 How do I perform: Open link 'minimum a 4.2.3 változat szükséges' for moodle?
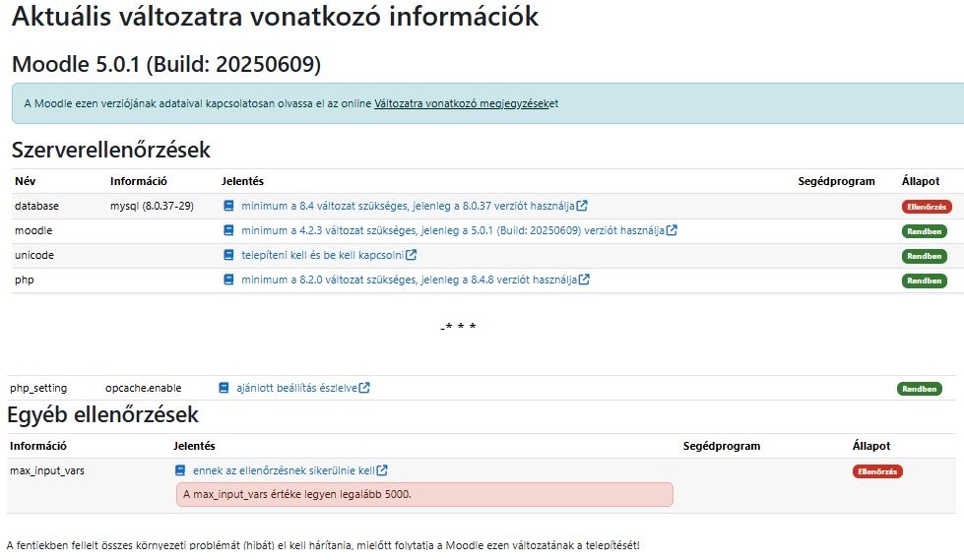point(453,230)
